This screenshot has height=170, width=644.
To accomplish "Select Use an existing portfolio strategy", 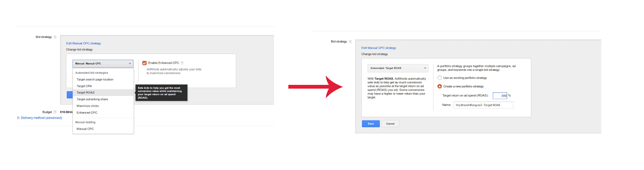I will [x=440, y=78].
